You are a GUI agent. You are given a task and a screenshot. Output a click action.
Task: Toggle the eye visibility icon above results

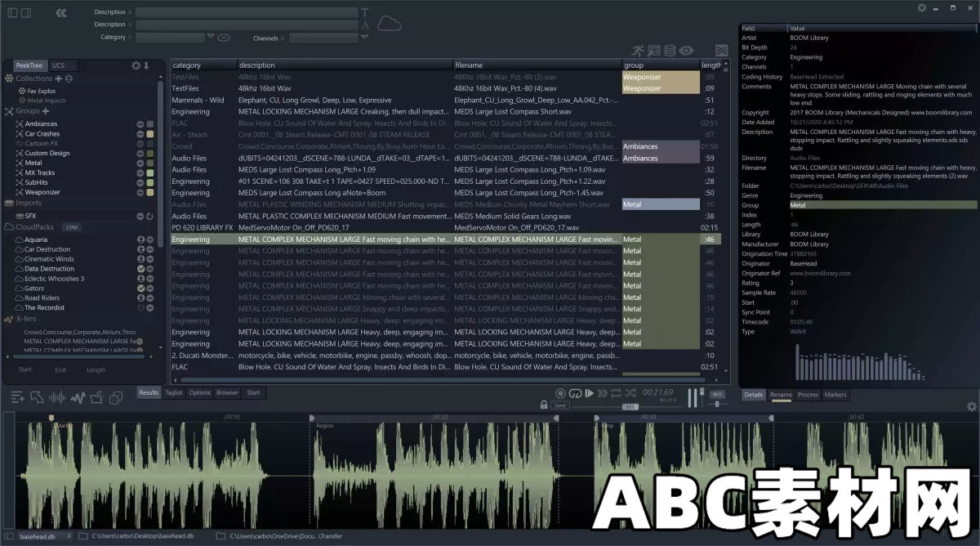coord(686,51)
